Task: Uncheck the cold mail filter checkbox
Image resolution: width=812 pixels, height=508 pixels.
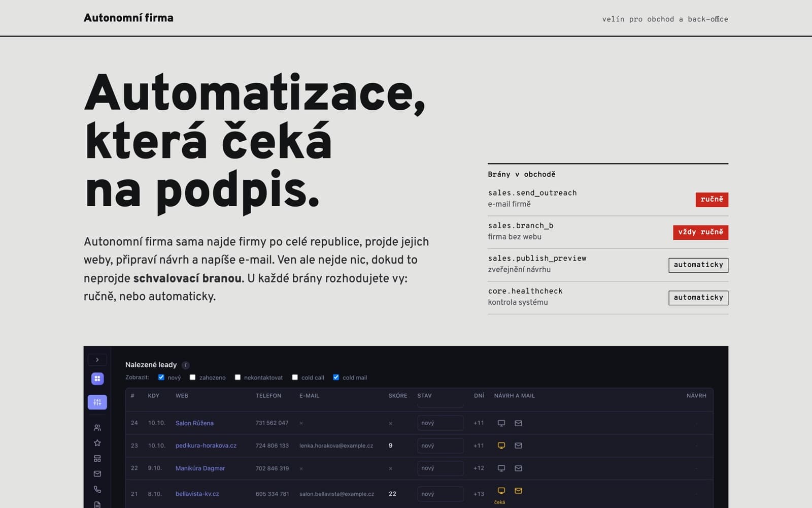Action: point(336,377)
